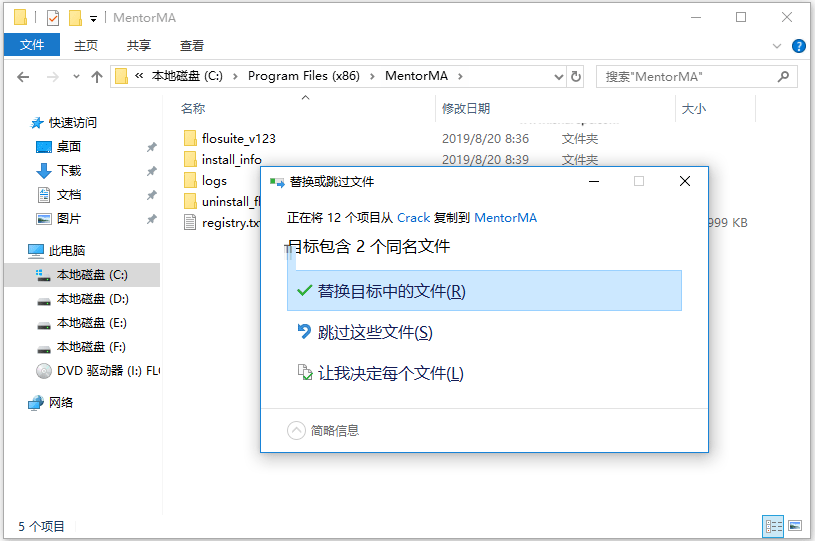Select the uninstall folder icon

coord(190,201)
